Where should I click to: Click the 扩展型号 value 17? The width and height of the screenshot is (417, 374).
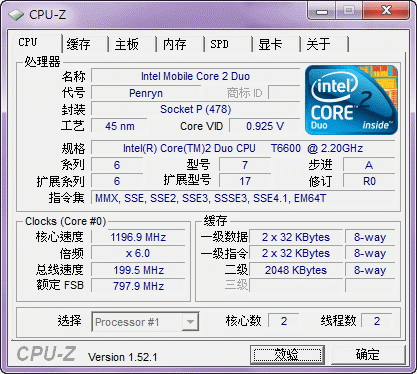click(245, 181)
